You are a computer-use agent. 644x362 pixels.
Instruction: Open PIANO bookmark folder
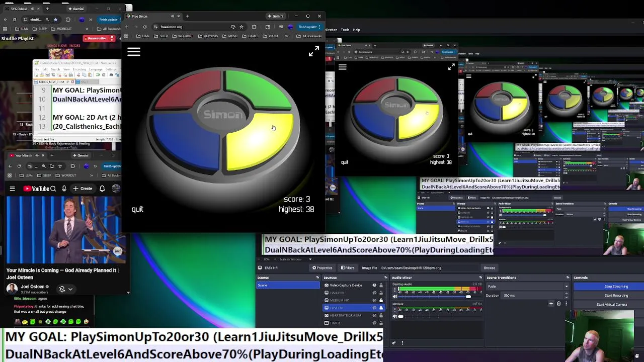click(271, 36)
